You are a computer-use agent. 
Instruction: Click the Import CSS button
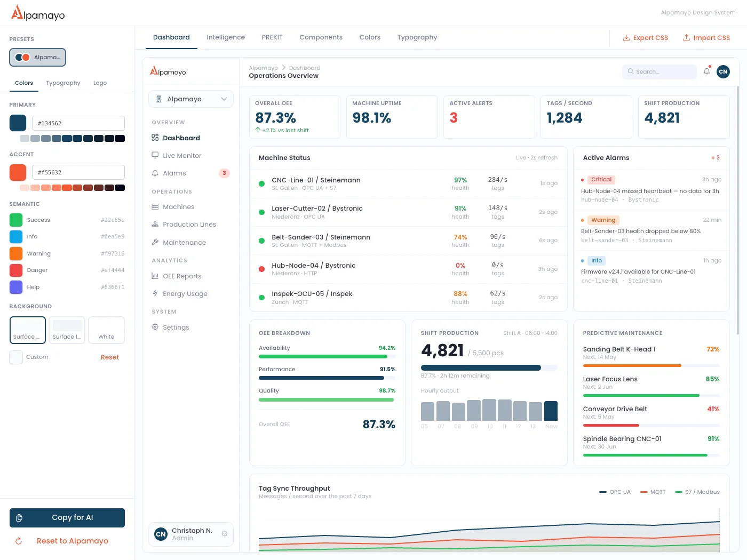[706, 38]
